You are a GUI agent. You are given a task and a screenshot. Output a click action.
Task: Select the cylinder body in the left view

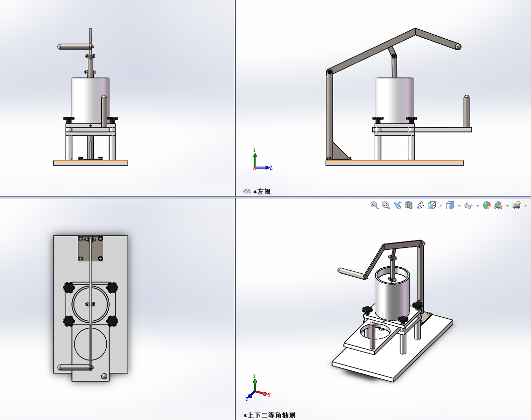coord(395,100)
